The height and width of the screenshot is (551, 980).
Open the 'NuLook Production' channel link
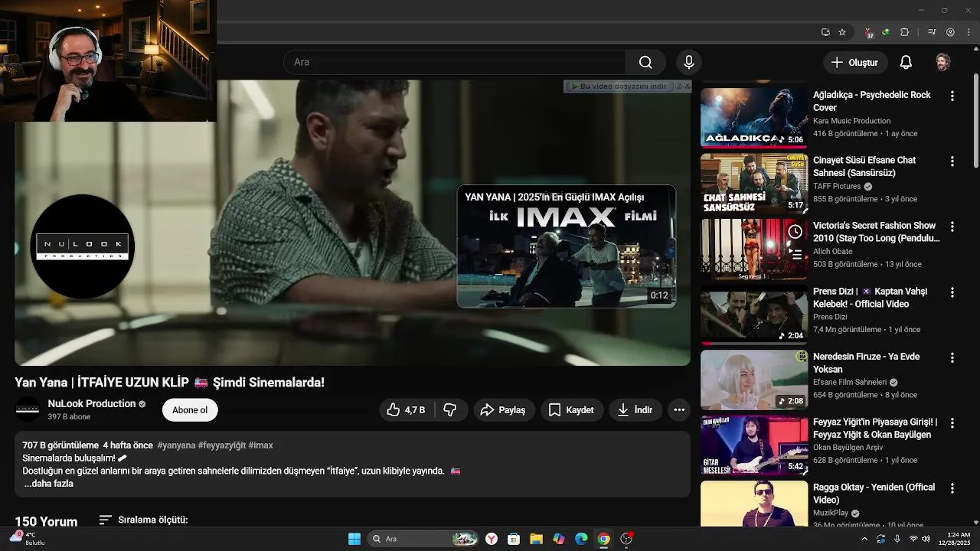(x=91, y=403)
